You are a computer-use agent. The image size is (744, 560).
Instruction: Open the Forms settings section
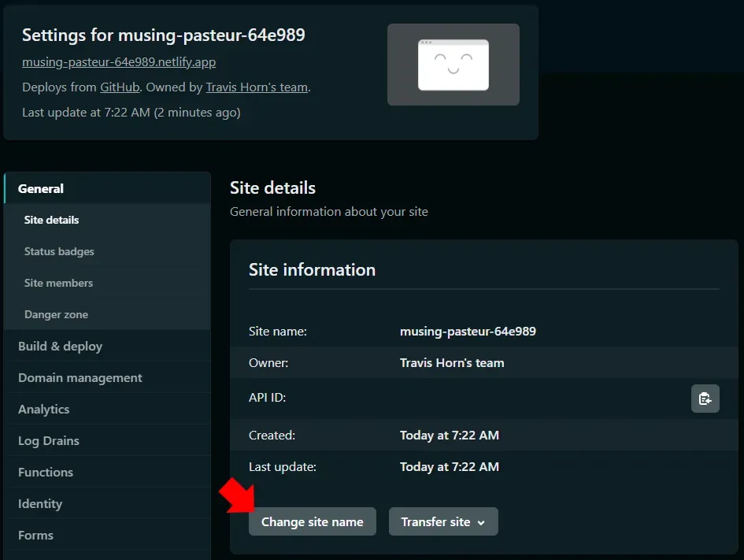coord(35,535)
